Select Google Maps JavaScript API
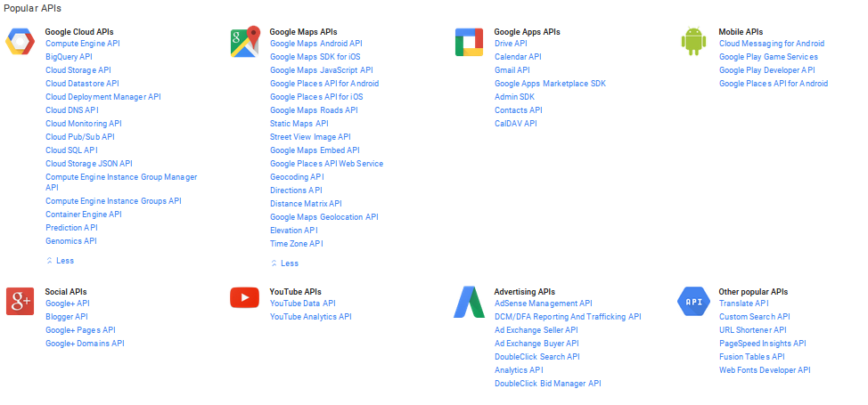Viewport: 868px width, 405px height. tap(322, 70)
